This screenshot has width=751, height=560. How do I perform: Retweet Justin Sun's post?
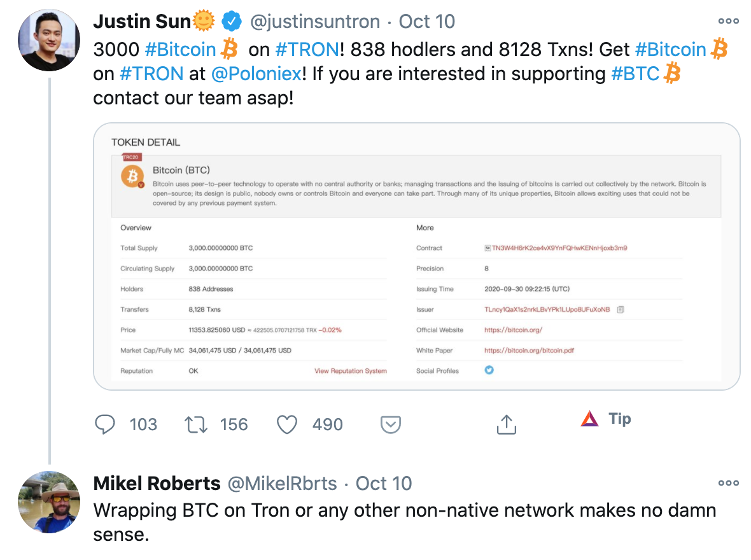click(196, 424)
